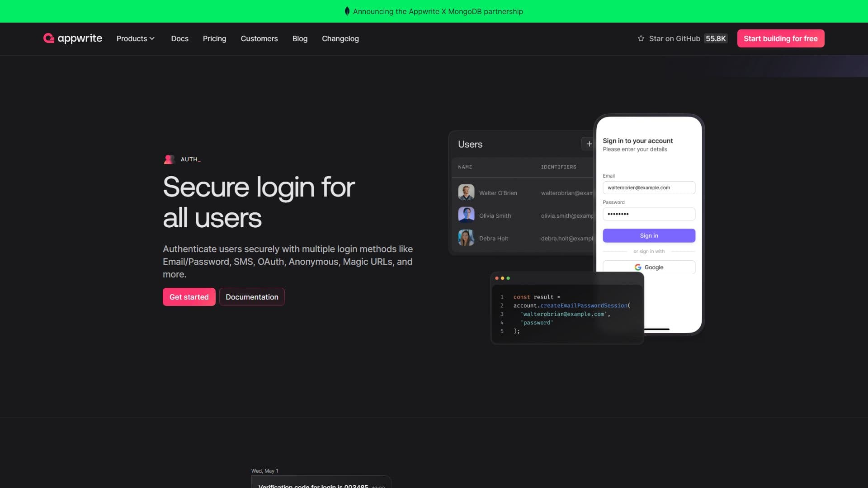The height and width of the screenshot is (488, 868).
Task: Click the GitHub star icon
Action: tap(641, 38)
